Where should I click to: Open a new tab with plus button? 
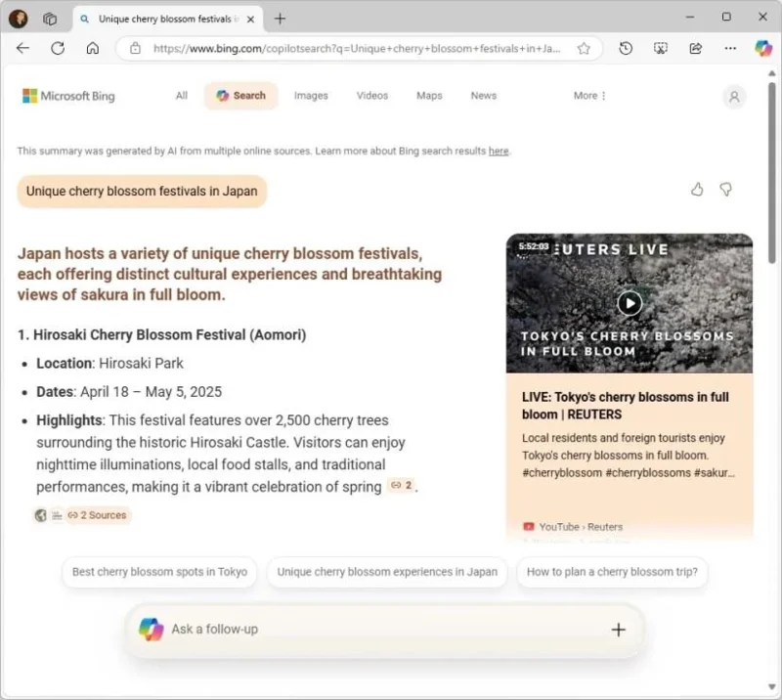tap(280, 19)
